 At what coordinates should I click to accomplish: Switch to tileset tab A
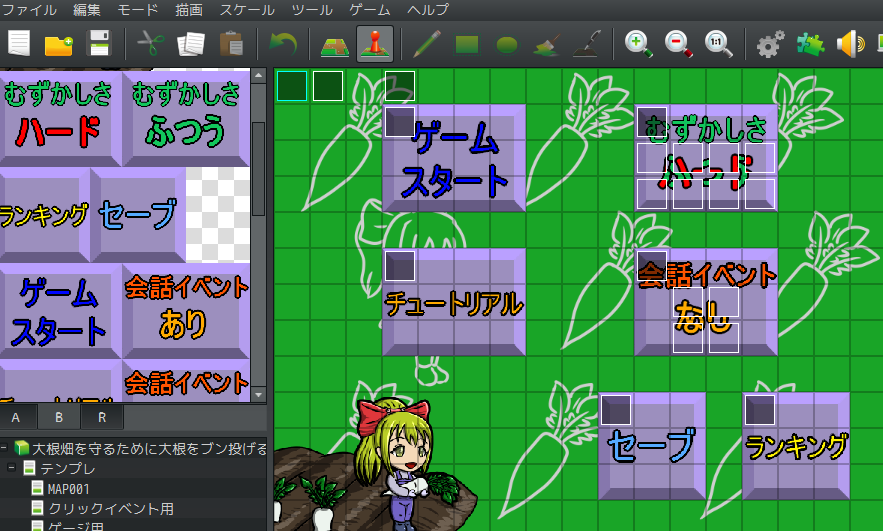point(16,417)
